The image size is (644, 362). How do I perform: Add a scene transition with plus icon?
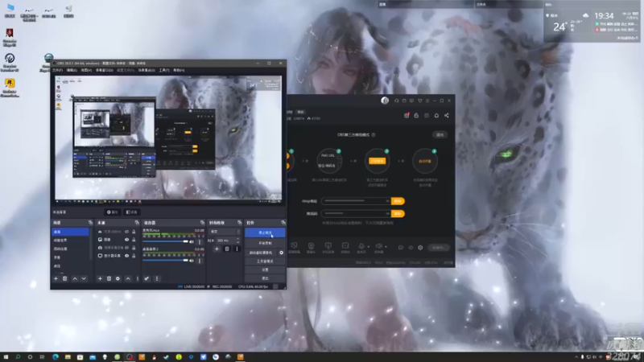(x=217, y=249)
